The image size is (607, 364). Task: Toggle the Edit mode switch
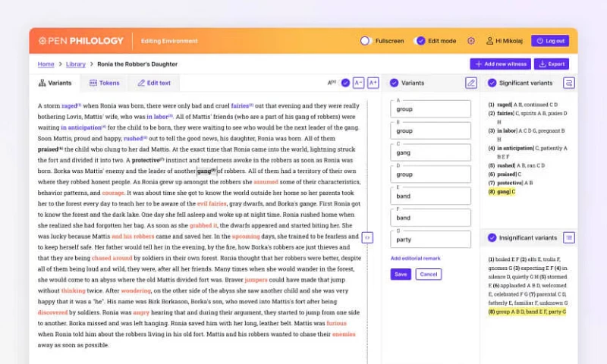[419, 41]
